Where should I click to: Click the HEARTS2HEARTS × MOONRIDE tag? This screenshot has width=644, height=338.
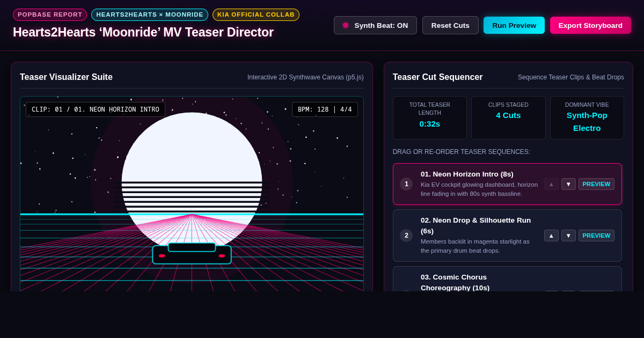tap(150, 14)
